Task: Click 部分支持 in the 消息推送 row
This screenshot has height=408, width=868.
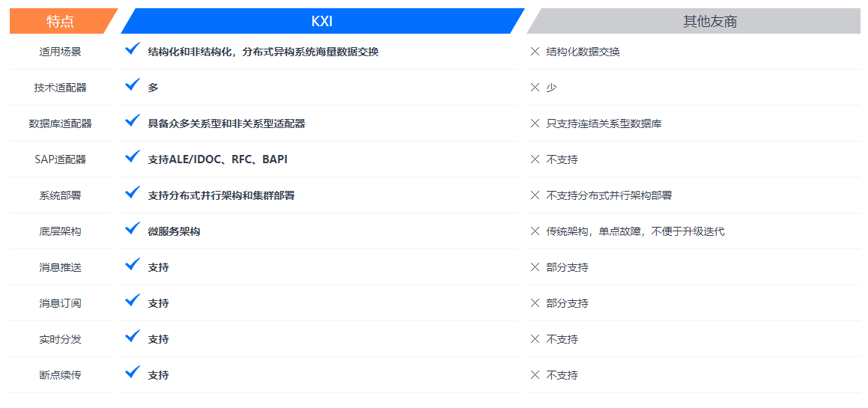Action: [x=568, y=267]
